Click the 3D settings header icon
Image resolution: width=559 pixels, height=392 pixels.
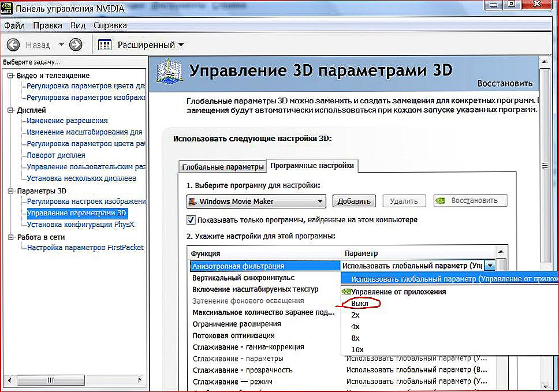coord(169,72)
